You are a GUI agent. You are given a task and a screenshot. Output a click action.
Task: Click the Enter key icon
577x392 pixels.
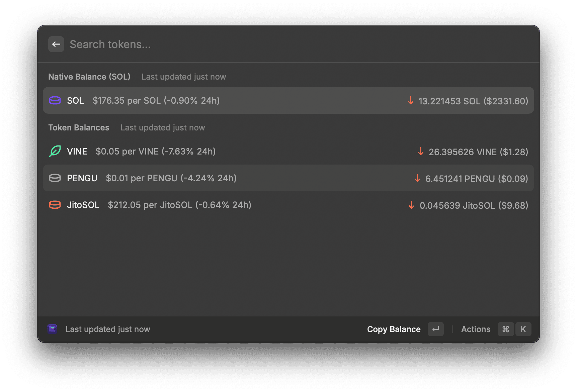(x=436, y=329)
